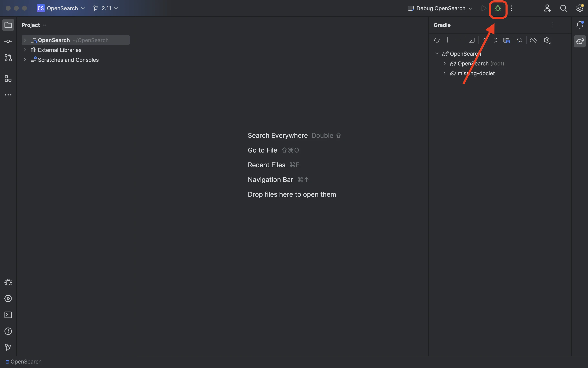Expand OpenSearch (root) node in Gradle tree

[x=444, y=64]
